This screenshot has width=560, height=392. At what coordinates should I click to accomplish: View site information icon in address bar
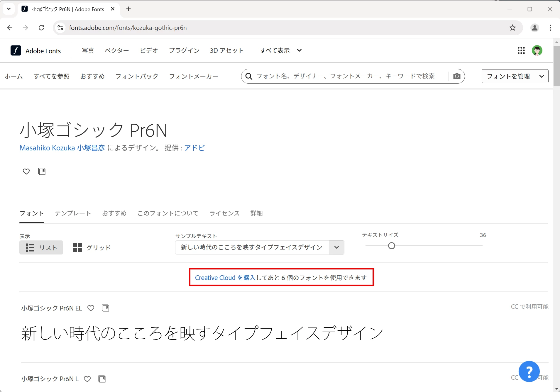(x=60, y=28)
